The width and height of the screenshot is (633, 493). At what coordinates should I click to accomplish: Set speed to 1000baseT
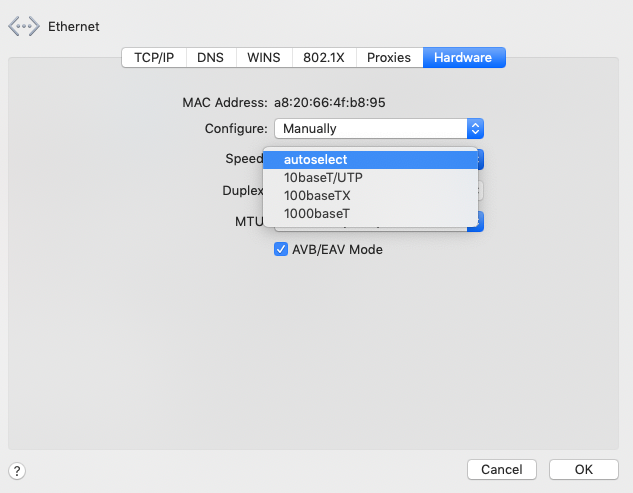pyautogui.click(x=317, y=213)
